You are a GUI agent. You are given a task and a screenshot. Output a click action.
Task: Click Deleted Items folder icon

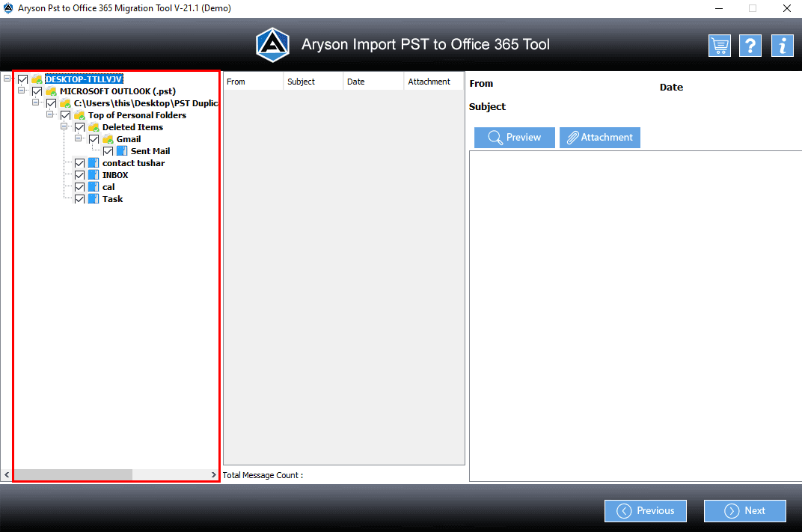pyautogui.click(x=94, y=127)
